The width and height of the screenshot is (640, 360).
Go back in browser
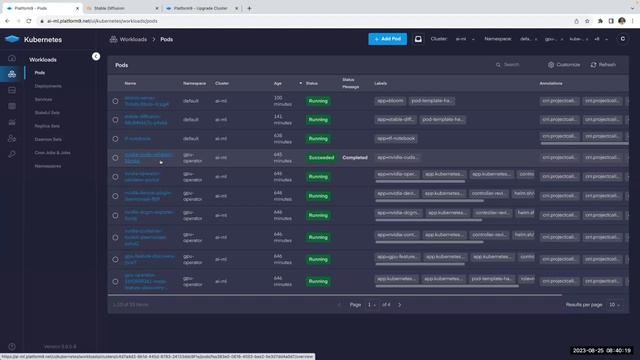(7, 21)
